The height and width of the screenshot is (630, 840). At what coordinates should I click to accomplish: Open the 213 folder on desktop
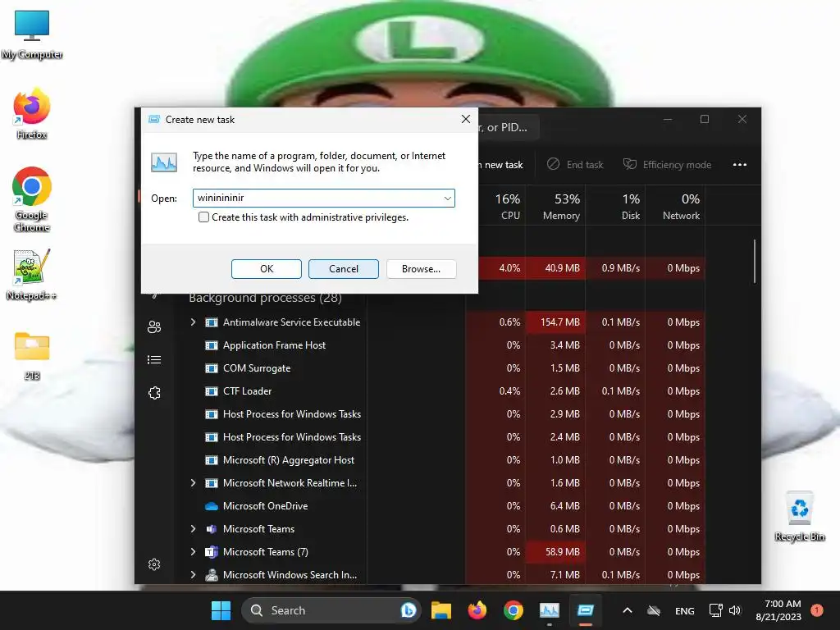click(32, 355)
